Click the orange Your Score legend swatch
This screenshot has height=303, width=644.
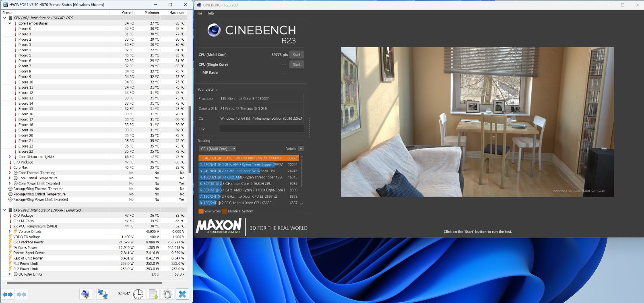coord(201,211)
